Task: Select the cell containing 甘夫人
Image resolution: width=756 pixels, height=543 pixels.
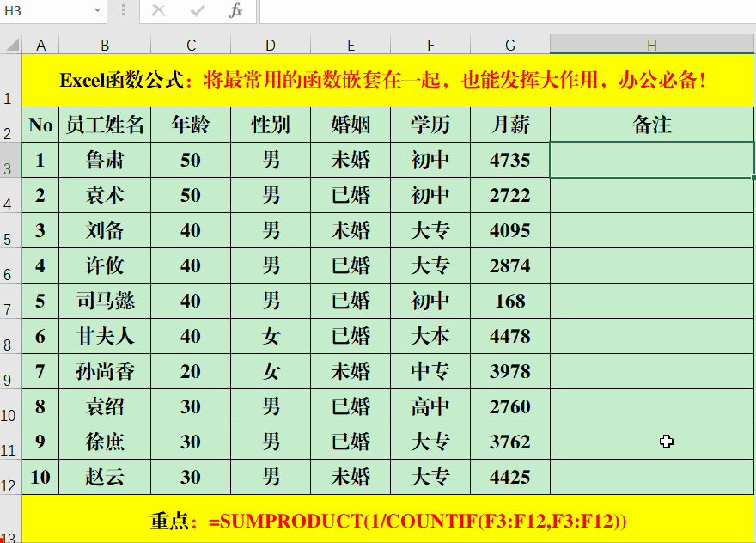Action: coord(105,336)
